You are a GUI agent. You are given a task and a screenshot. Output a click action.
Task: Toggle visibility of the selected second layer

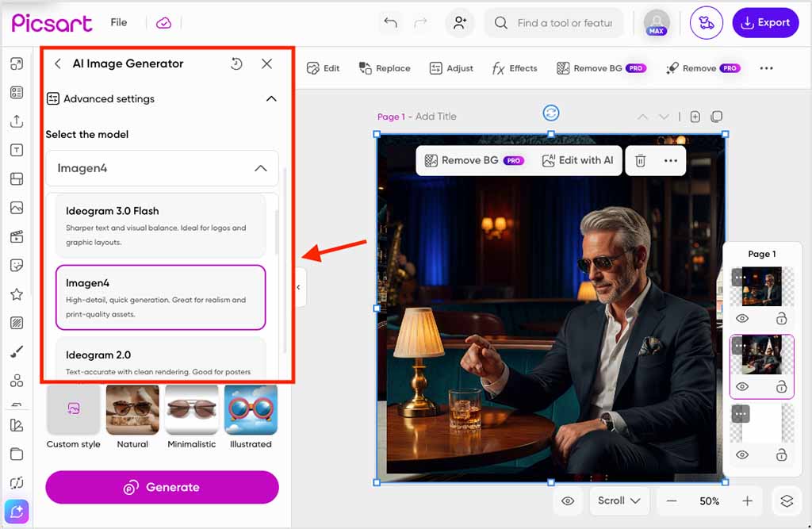tap(742, 386)
